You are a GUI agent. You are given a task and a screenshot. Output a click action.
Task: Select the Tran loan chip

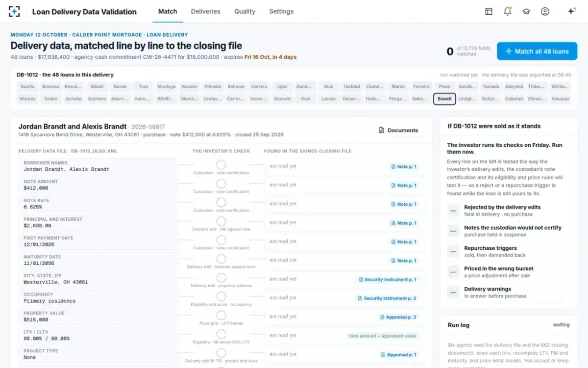pyautogui.click(x=143, y=86)
